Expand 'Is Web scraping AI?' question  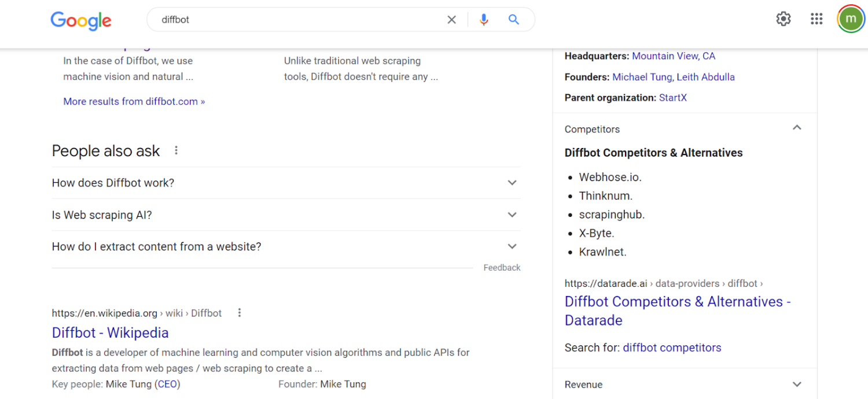[x=286, y=215]
